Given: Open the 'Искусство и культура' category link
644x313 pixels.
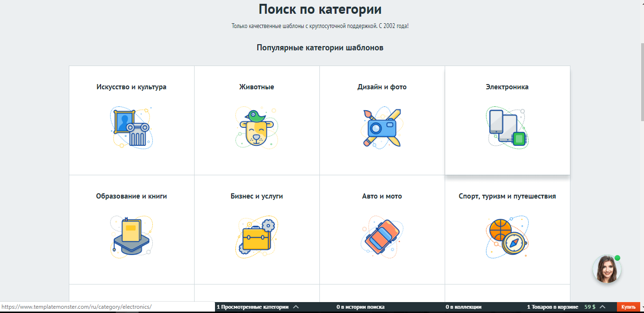Looking at the screenshot, I should click(x=131, y=87).
